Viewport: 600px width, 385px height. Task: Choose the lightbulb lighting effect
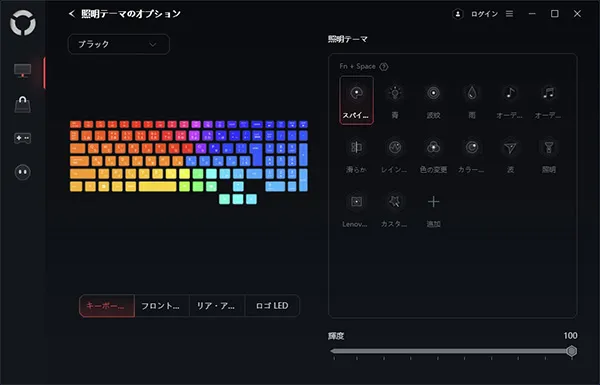click(395, 100)
